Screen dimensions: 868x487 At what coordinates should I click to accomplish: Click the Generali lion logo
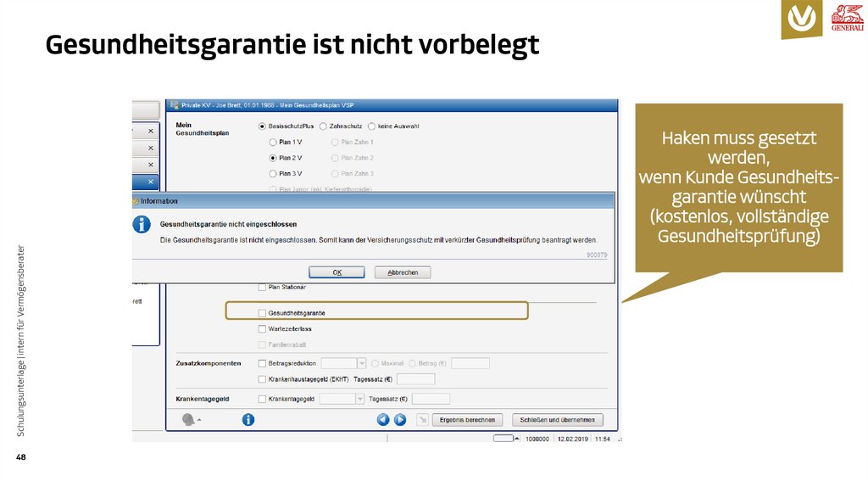click(847, 16)
